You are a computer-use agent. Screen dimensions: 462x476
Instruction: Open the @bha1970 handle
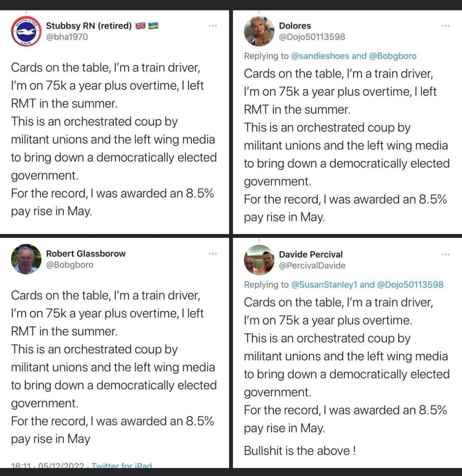coord(67,37)
